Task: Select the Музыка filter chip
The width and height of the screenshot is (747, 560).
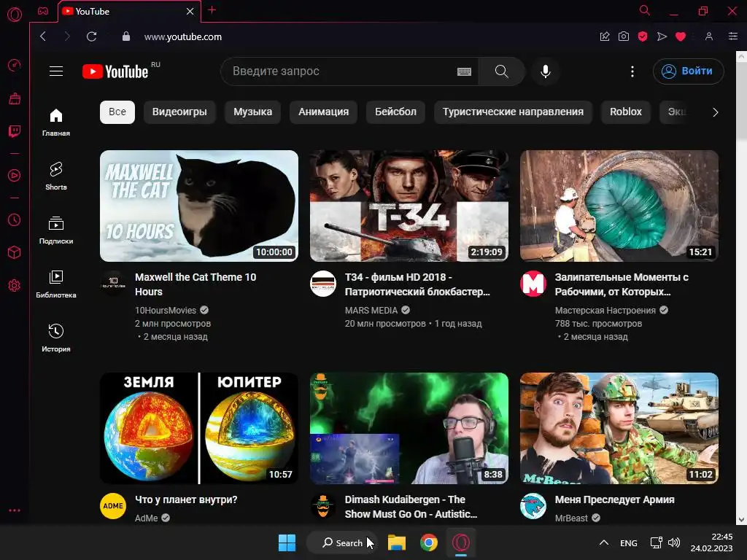Action: 252,112
